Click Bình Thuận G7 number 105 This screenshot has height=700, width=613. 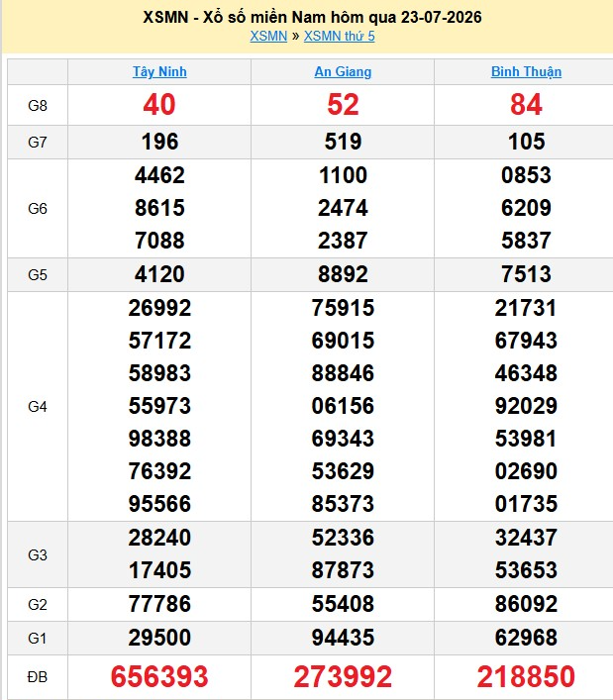coord(527,142)
